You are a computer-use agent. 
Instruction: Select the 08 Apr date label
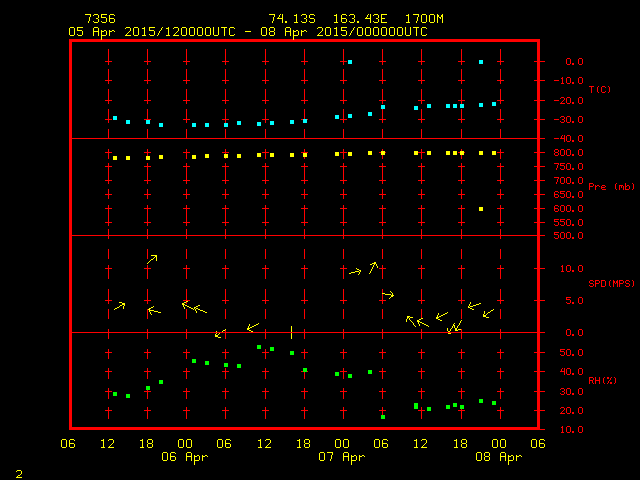pos(497,457)
